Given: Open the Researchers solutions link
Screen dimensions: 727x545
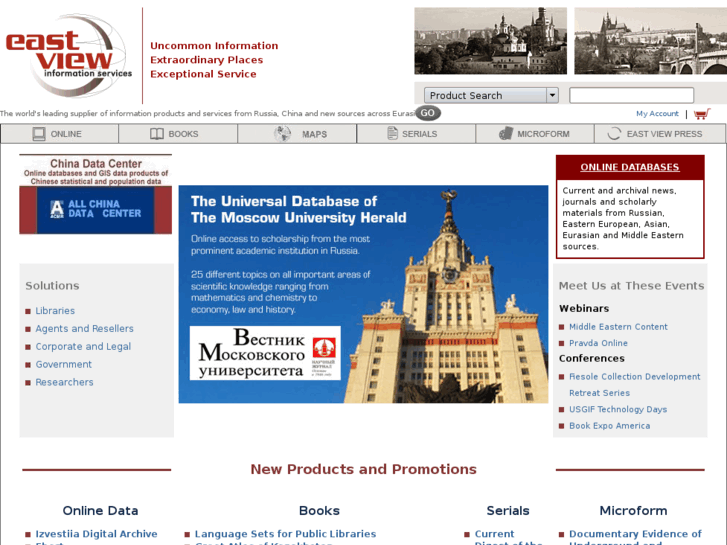Looking at the screenshot, I should 64,382.
